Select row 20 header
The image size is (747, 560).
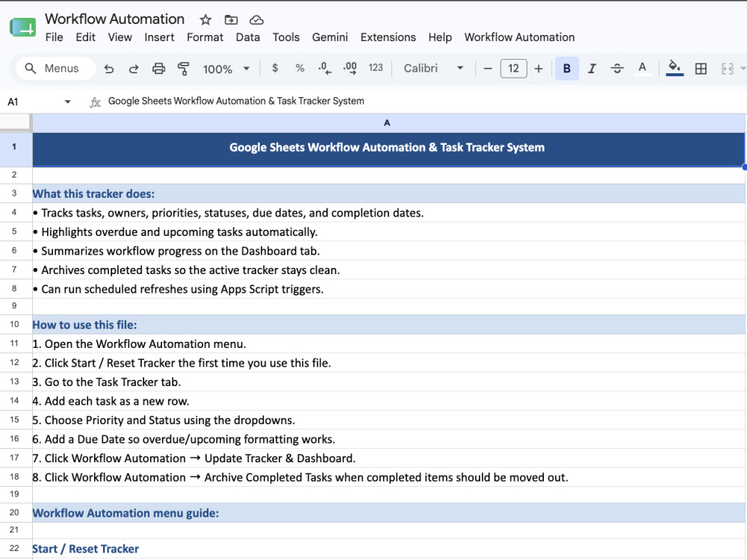[14, 512]
